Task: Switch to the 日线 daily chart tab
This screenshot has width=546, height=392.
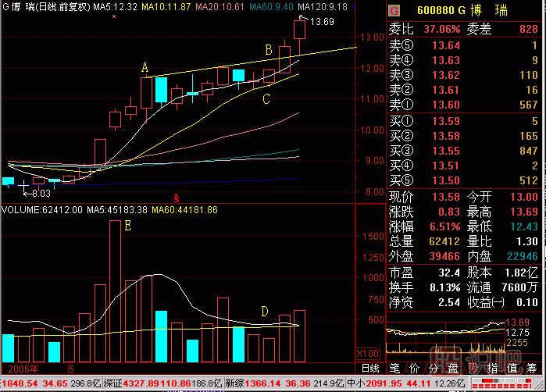Action: click(x=369, y=368)
